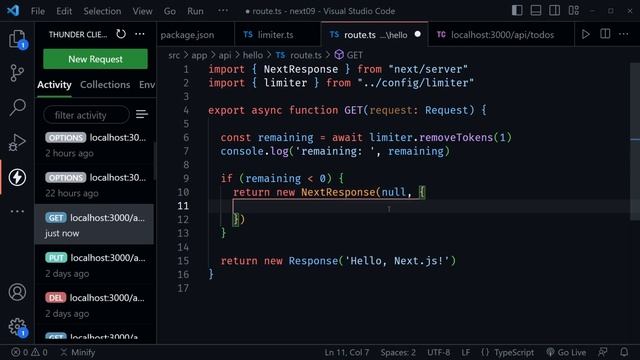Open GET request made just now
Viewport: 640px width, 360px height.
coord(94,224)
